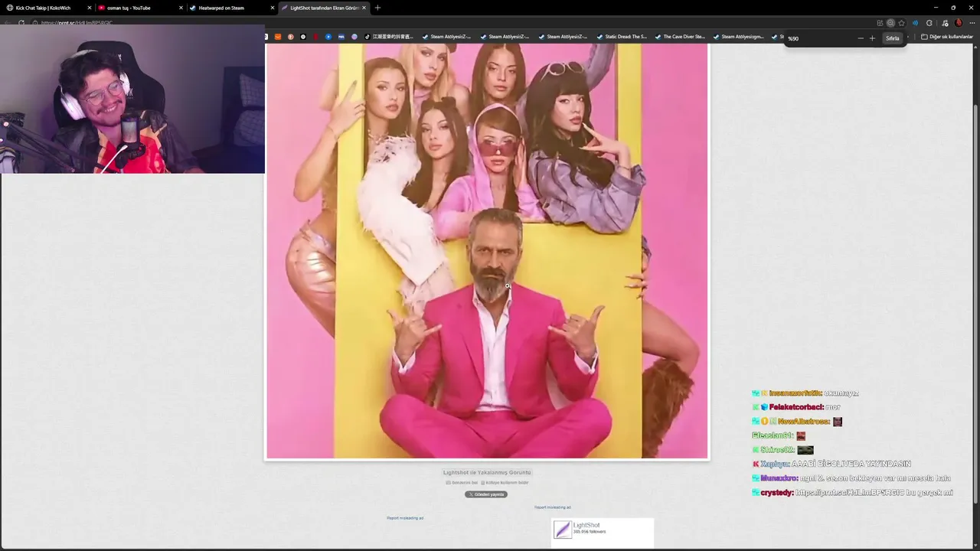This screenshot has height=551, width=980.
Task: Open the LightShot name link in followers box
Action: point(586,525)
